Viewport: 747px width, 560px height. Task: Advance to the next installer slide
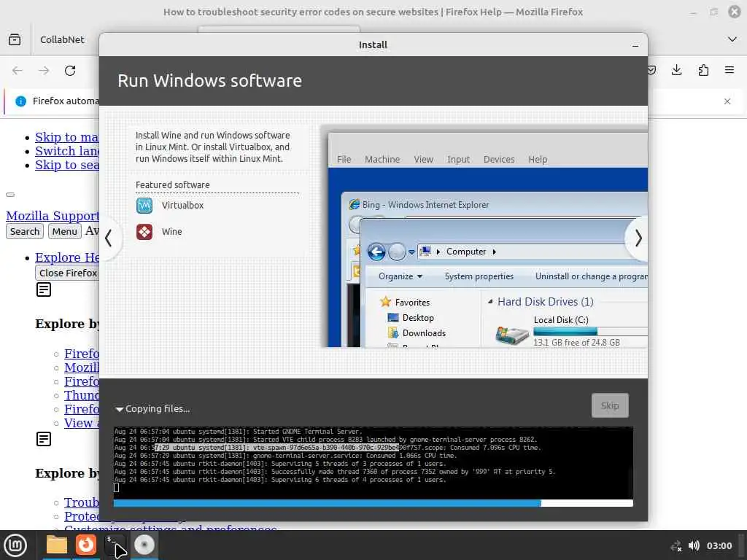tap(638, 238)
